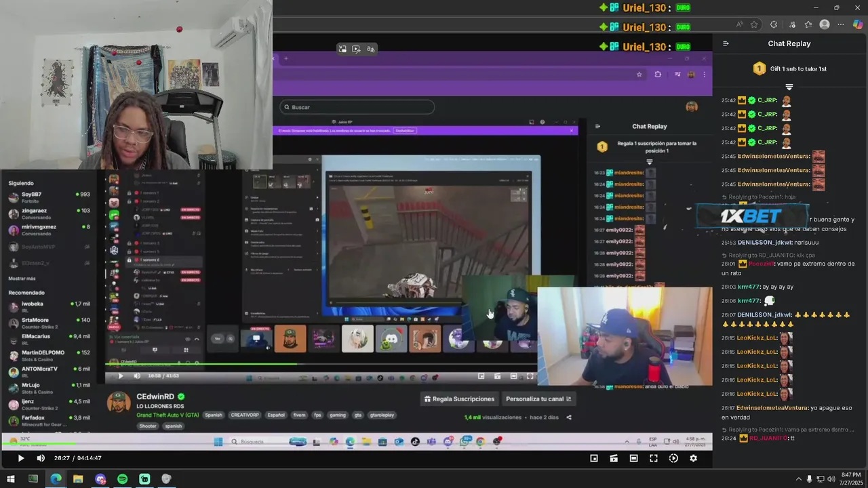Open taskbar volume control
The image size is (868, 488).
pyautogui.click(x=831, y=479)
